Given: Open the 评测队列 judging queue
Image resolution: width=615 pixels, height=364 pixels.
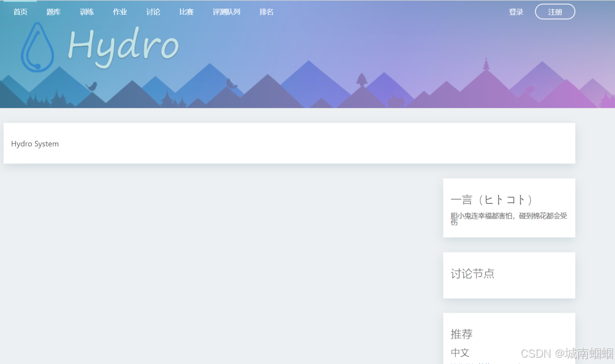Looking at the screenshot, I should (x=227, y=12).
